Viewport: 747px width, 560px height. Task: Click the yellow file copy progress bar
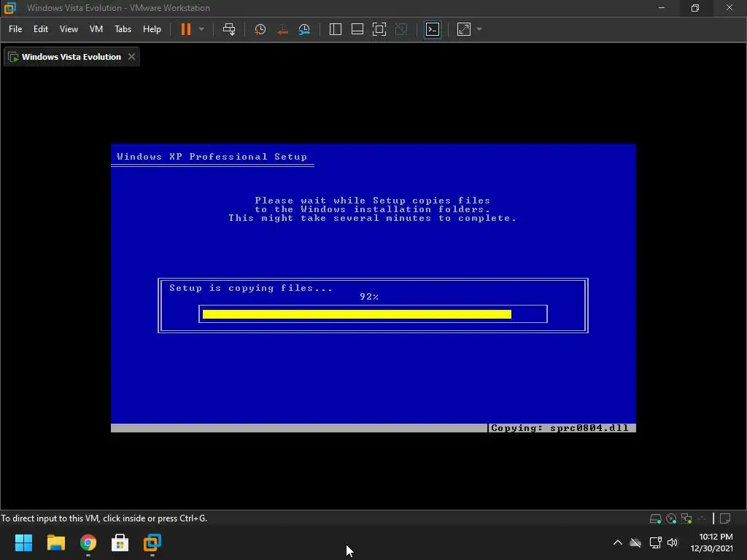357,314
